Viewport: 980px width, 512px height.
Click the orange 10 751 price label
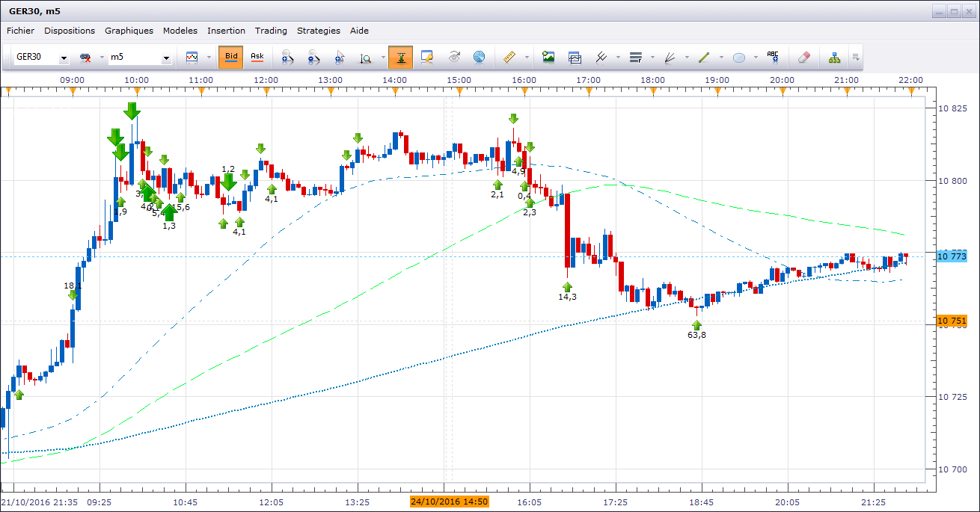tap(952, 321)
